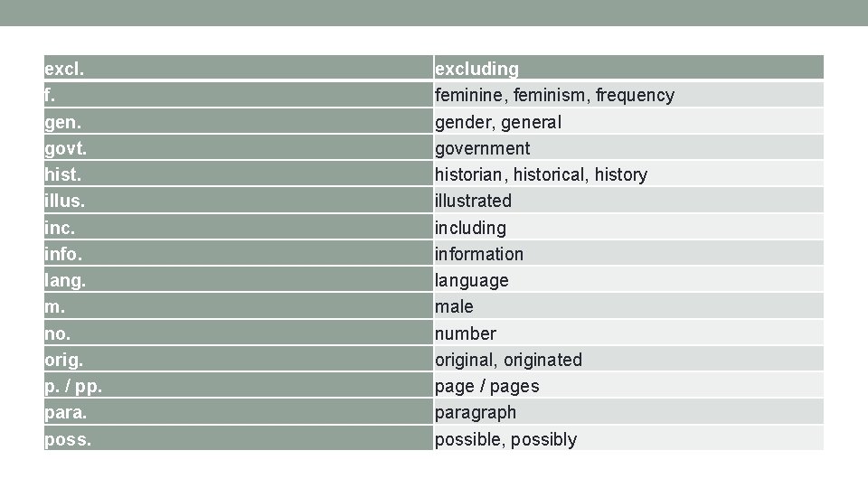Select the 'hist.' abbreviation cell
The width and height of the screenshot is (868, 488).
coord(61,174)
